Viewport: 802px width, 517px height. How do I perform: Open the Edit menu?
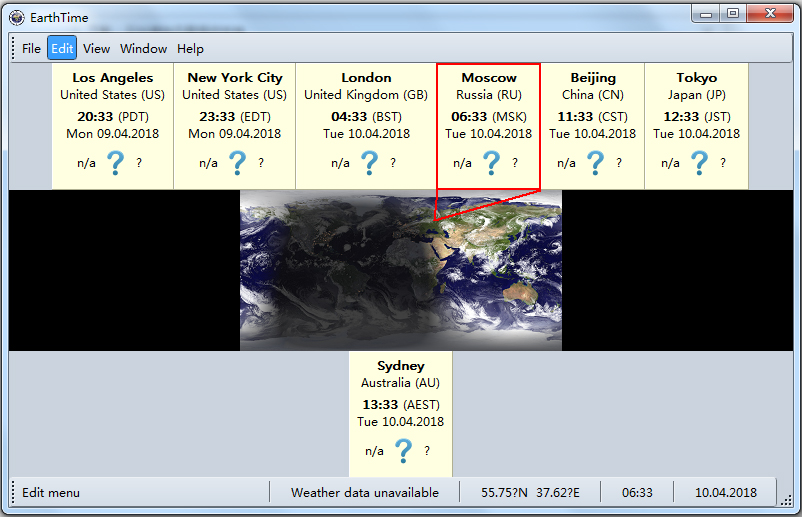[62, 48]
